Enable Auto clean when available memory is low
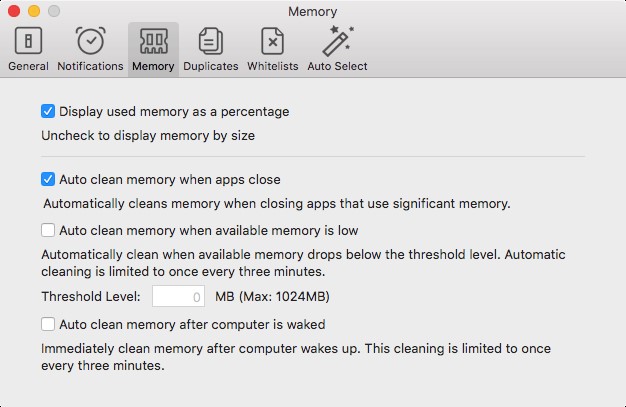 tap(48, 230)
